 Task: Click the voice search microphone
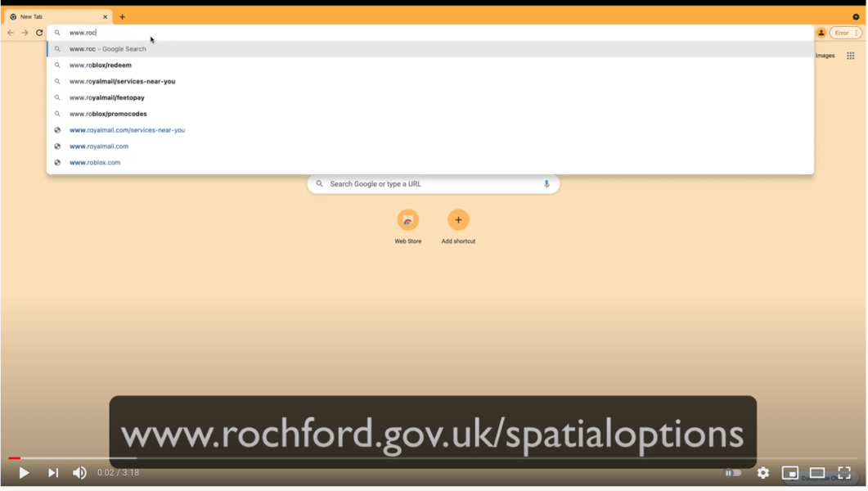click(546, 184)
